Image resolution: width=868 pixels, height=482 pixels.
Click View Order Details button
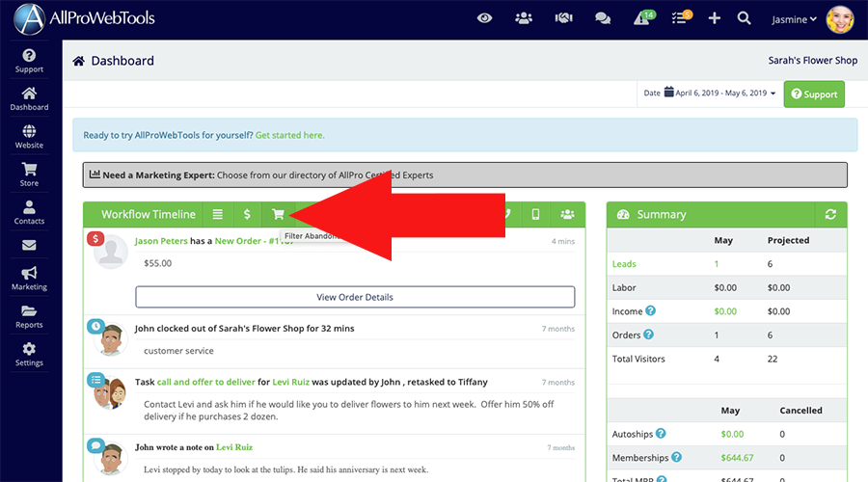[x=355, y=297]
